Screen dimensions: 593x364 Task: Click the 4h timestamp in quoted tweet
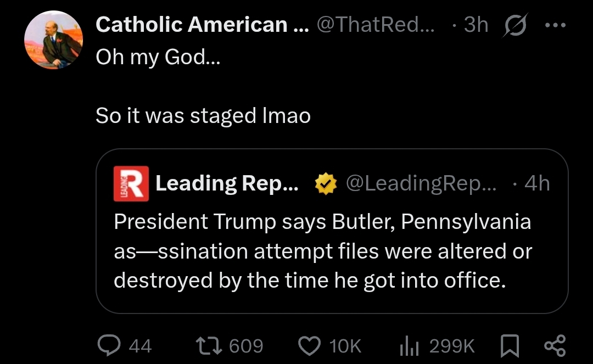point(537,183)
